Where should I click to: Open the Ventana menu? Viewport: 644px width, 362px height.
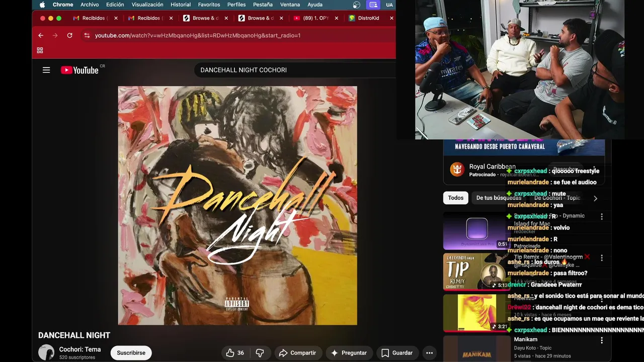coord(290,5)
